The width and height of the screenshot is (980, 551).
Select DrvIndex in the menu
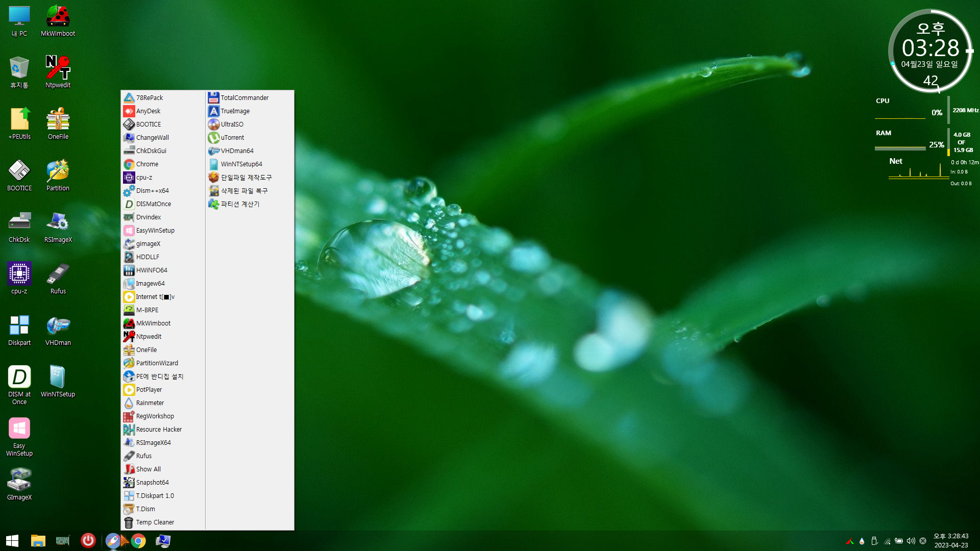163,217
